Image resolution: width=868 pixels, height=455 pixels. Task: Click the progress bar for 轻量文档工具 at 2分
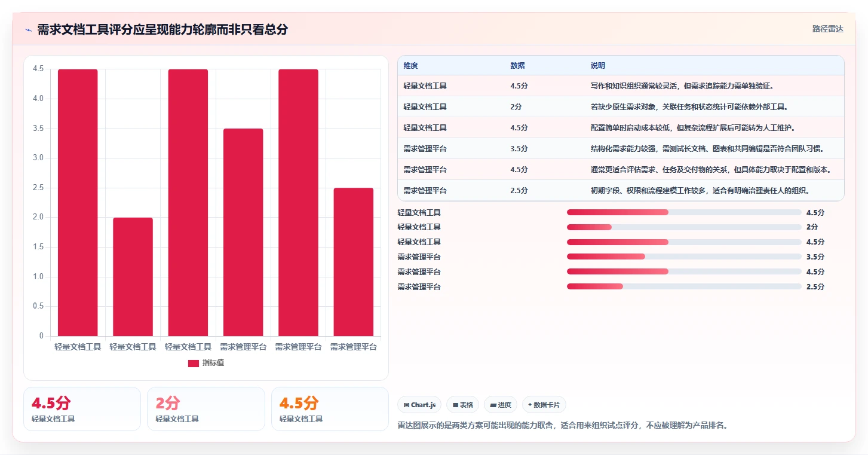click(x=684, y=227)
